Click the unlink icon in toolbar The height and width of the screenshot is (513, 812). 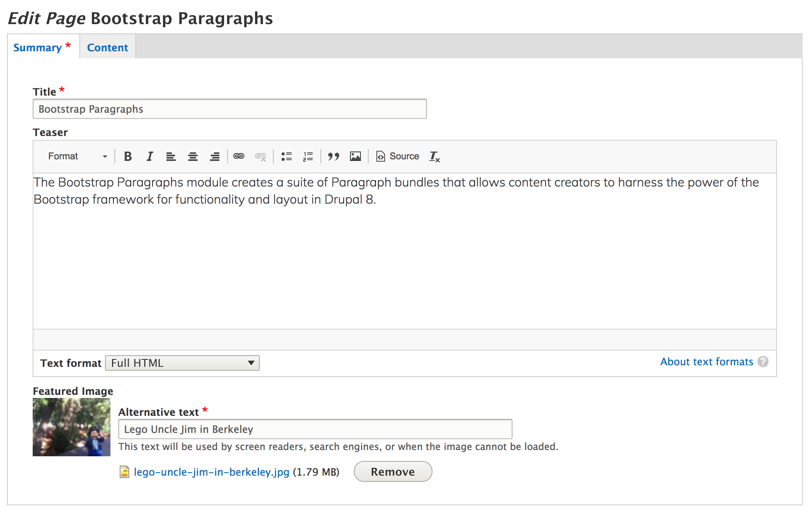260,156
